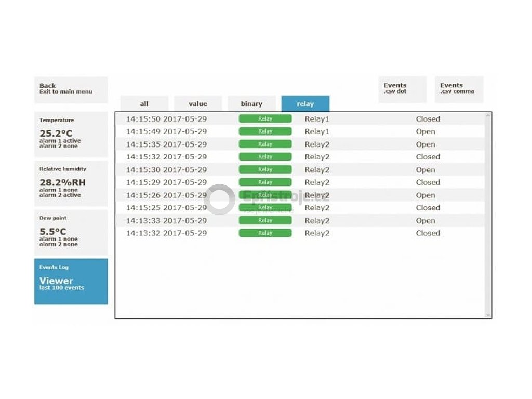Click Closed status in 14:13:32 row

428,233
